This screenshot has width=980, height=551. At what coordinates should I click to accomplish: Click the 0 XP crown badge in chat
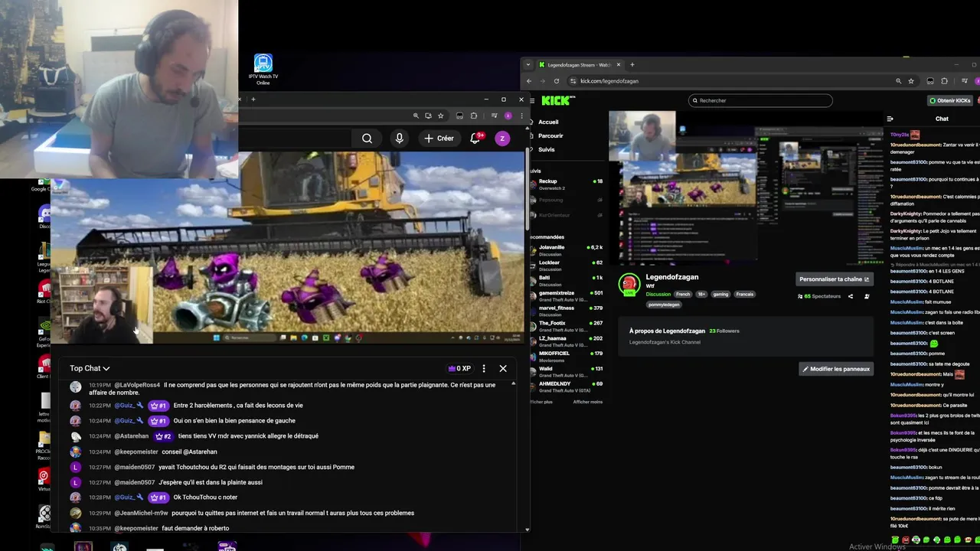459,368
